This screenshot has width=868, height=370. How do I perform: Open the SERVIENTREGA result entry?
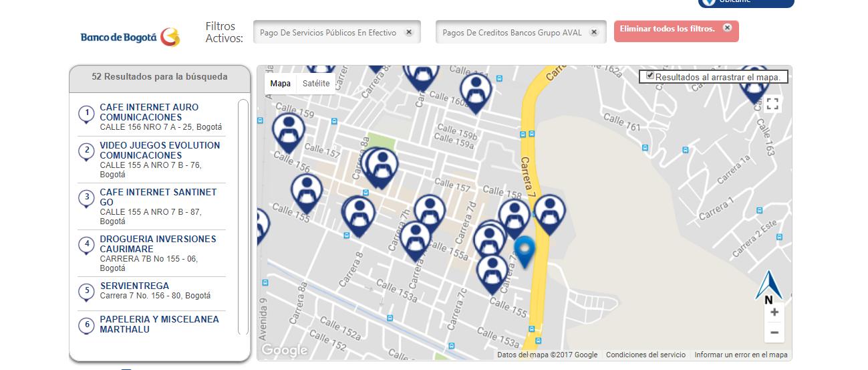pos(135,286)
